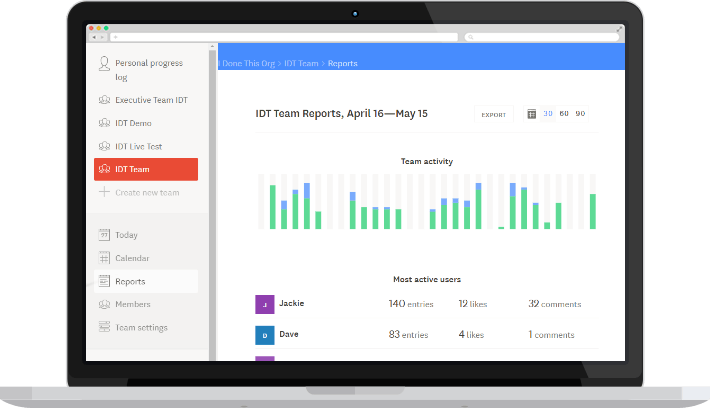Switch report range to 90 days
The height and width of the screenshot is (408, 710).
click(580, 114)
